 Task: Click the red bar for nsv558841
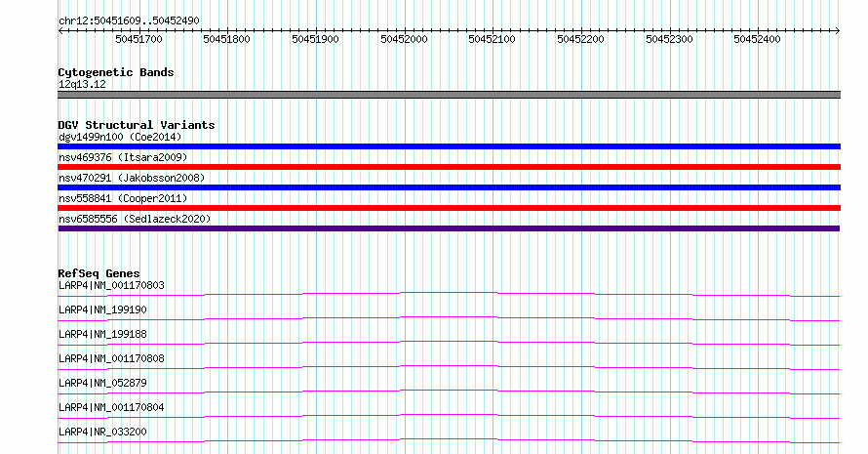449,208
